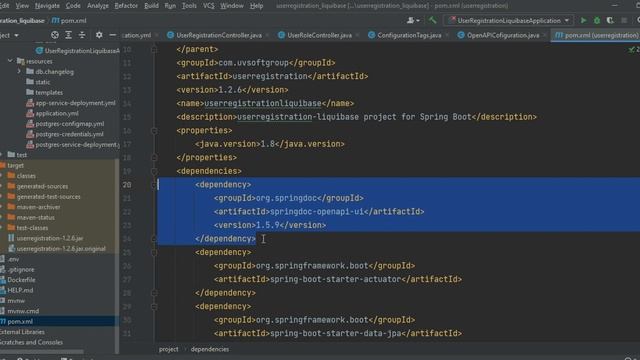
Task: Close the UserRoleController.java tab
Action: coord(358,36)
